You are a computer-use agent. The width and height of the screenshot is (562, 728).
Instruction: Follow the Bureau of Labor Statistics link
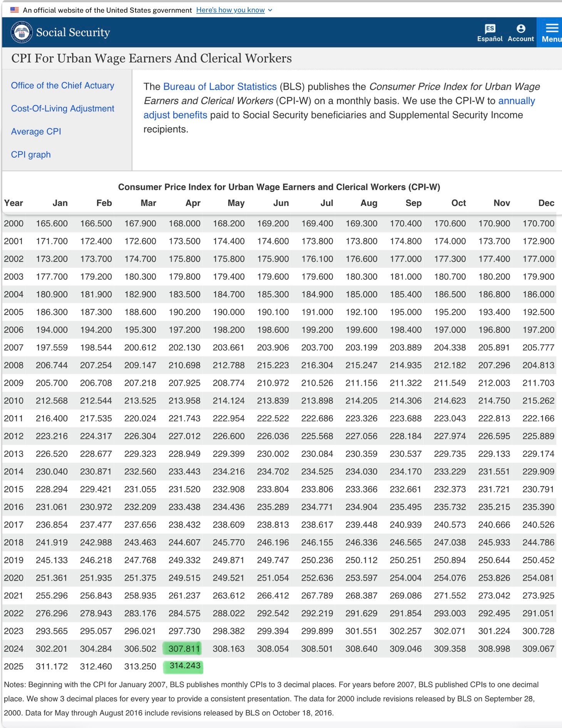[220, 87]
